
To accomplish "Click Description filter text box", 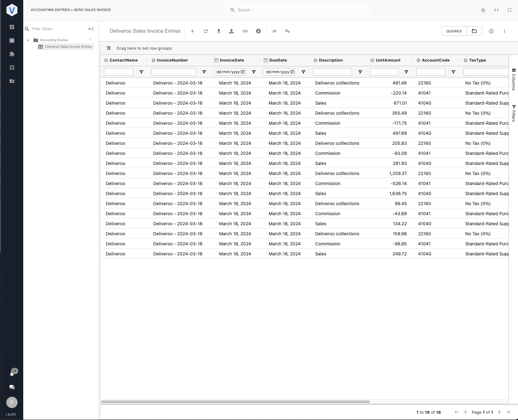I will point(332,72).
